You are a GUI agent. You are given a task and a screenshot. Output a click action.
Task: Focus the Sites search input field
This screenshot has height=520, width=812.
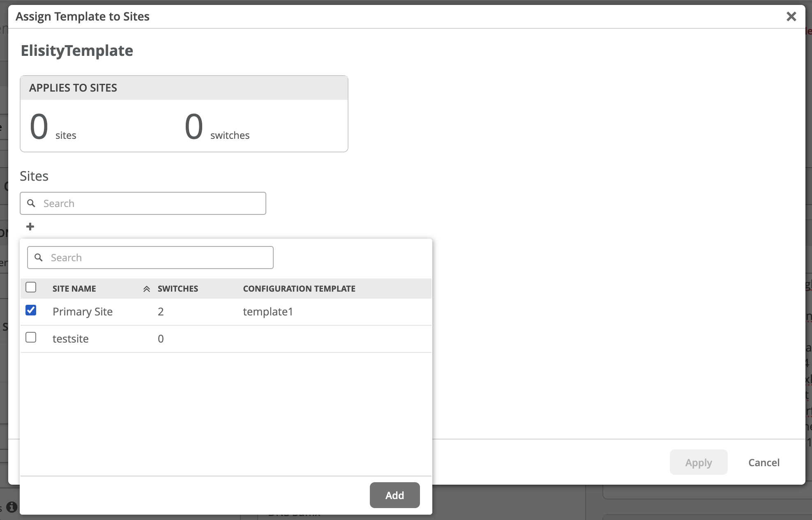[x=152, y=203]
